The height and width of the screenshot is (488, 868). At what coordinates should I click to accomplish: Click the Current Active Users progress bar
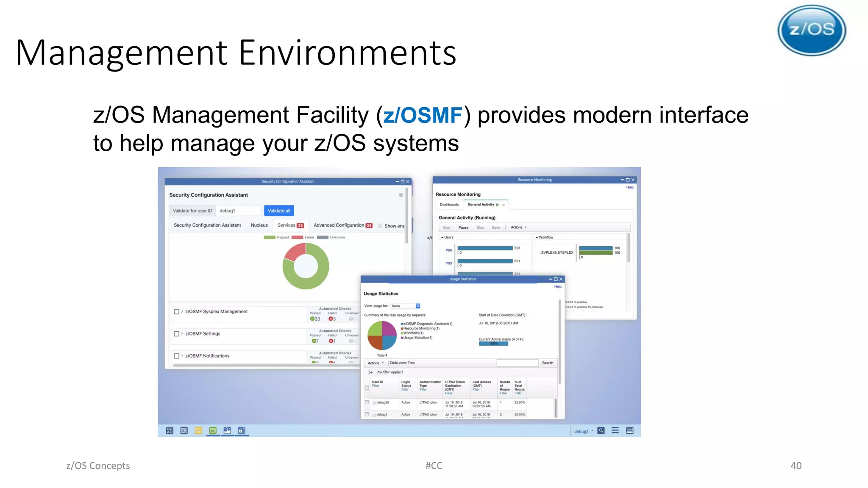(493, 344)
